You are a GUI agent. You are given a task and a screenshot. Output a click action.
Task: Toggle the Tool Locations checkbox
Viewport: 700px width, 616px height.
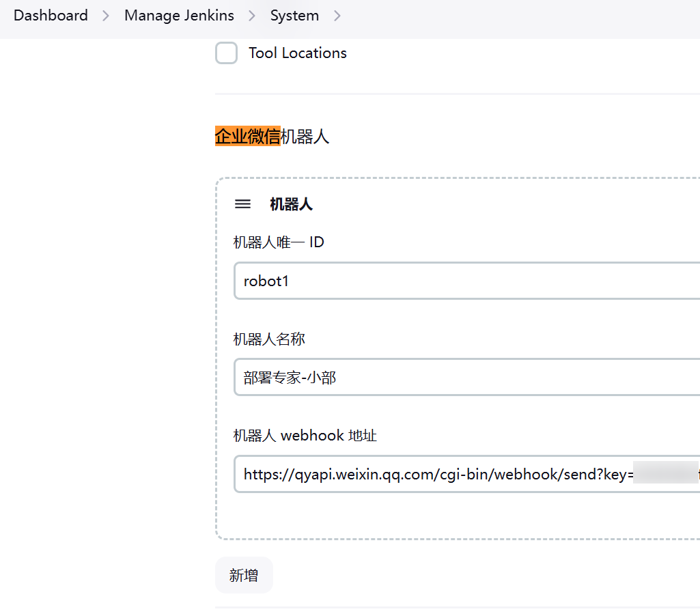click(226, 53)
